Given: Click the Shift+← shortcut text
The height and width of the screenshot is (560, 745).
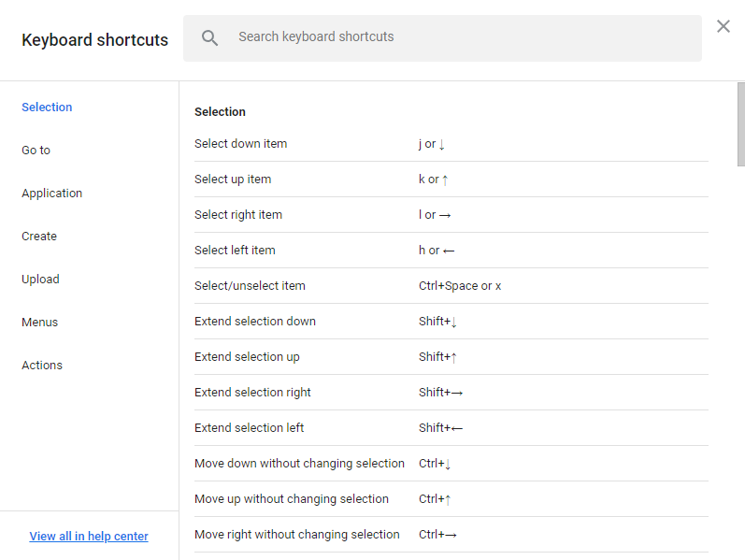Looking at the screenshot, I should tap(440, 428).
